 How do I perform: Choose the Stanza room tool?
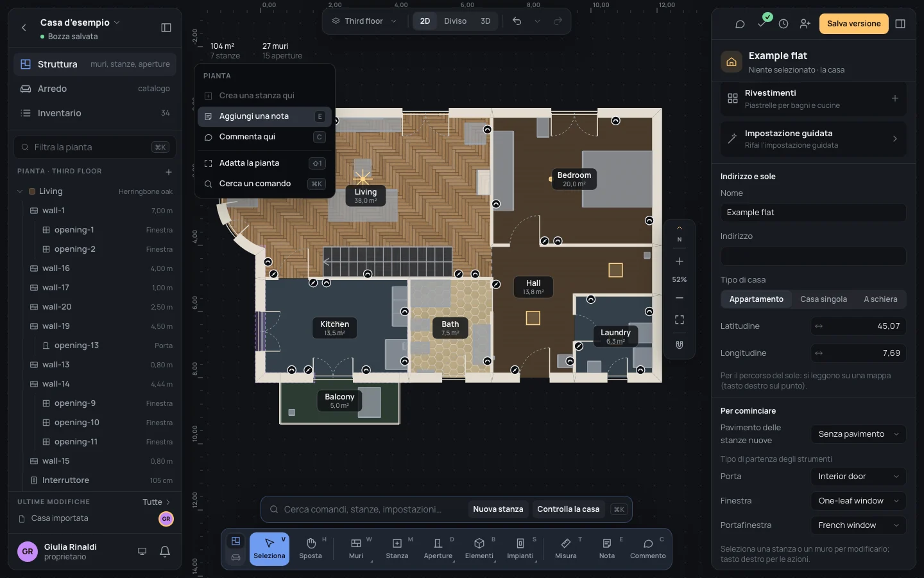pos(397,549)
